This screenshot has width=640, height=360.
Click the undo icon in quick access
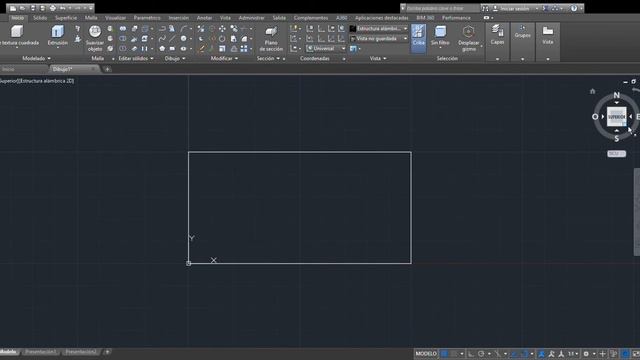point(63,8)
